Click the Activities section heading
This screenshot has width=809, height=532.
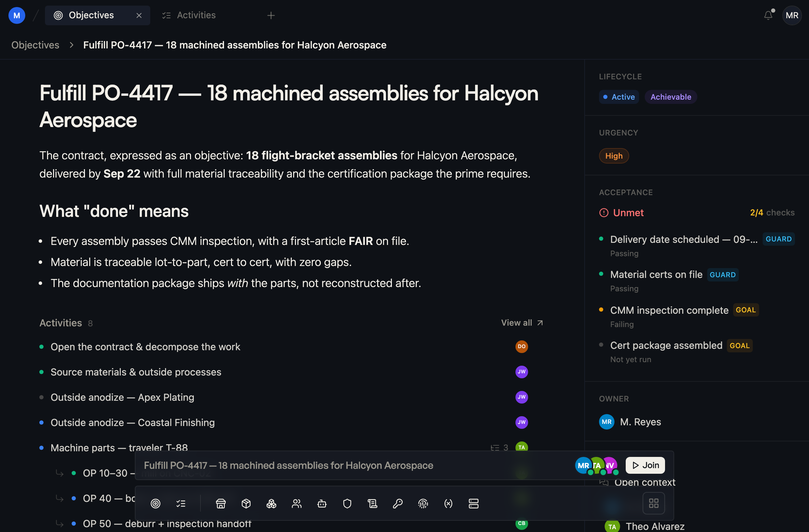click(60, 323)
